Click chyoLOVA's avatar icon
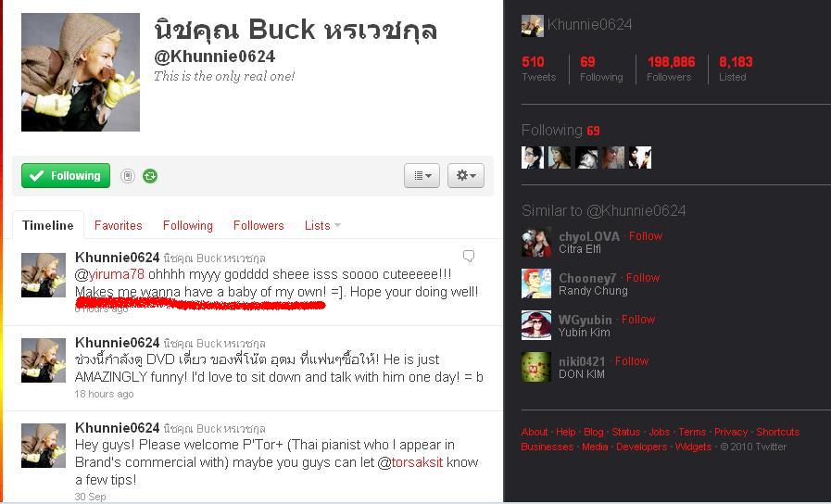 [x=536, y=242]
